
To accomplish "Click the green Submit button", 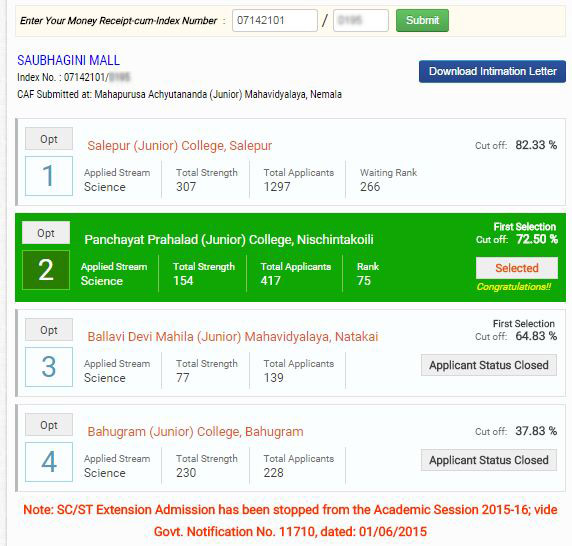I will coord(422,20).
